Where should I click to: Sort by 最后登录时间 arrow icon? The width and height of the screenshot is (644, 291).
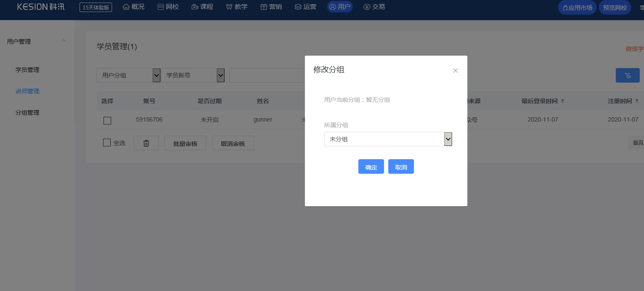pyautogui.click(x=562, y=101)
